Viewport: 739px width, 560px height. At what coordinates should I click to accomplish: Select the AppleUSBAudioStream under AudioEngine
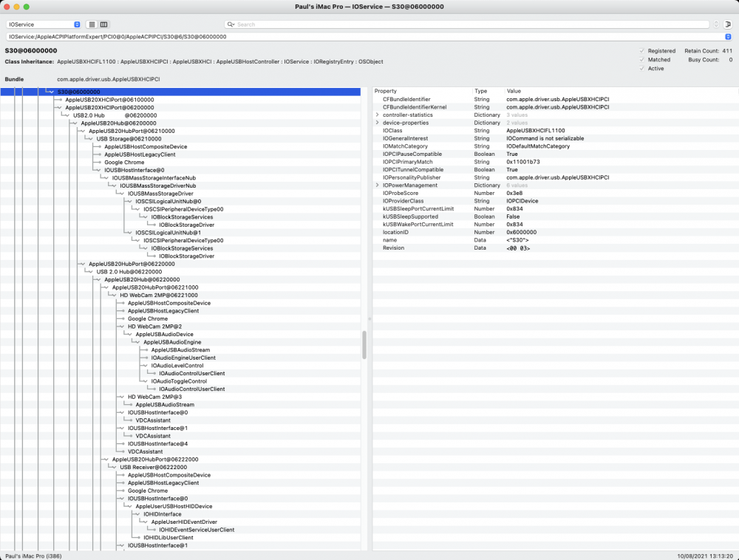click(180, 350)
